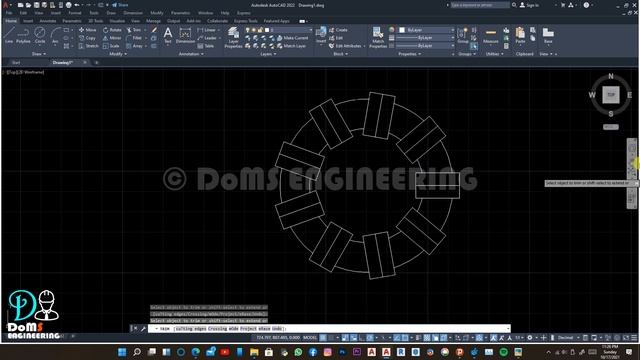Expand the Modify panel
Viewport: 640px width, 360px height.
tap(118, 54)
